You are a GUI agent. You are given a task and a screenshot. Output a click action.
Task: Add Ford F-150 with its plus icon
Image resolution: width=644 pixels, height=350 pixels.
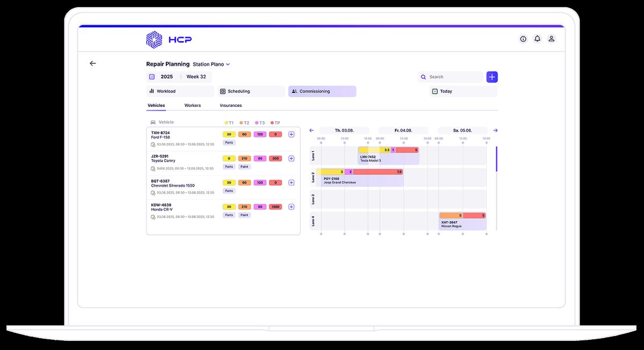point(291,134)
